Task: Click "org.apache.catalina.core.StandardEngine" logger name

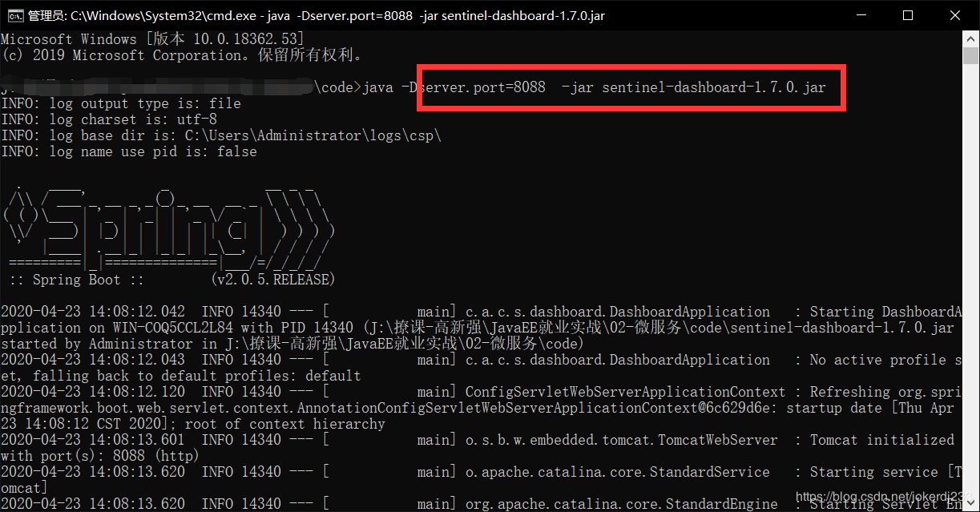Action: pos(622,504)
